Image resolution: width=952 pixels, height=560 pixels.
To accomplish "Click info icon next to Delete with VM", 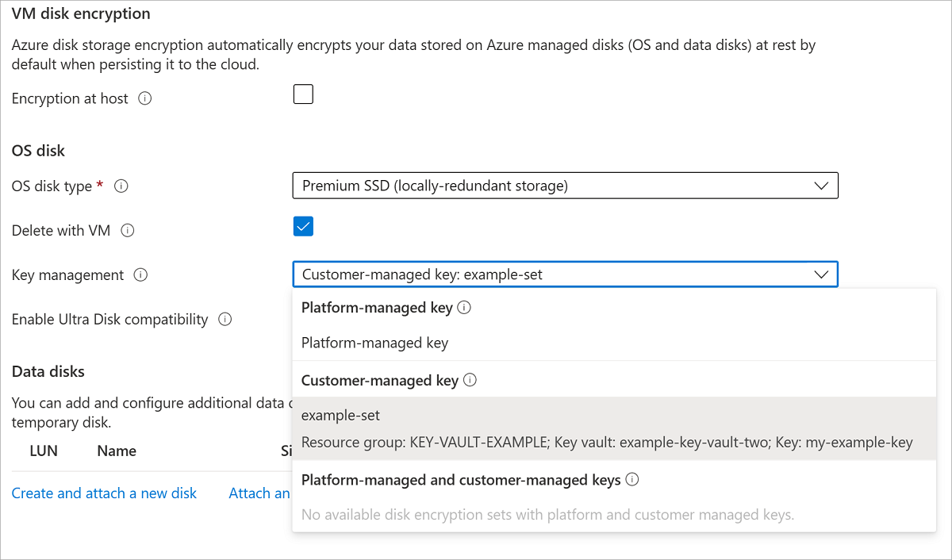I will [x=128, y=231].
